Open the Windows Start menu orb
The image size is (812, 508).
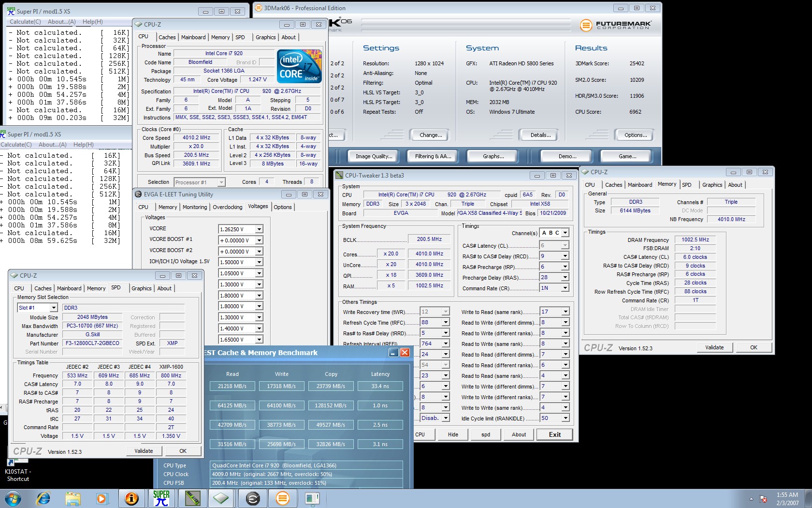pyautogui.click(x=13, y=498)
